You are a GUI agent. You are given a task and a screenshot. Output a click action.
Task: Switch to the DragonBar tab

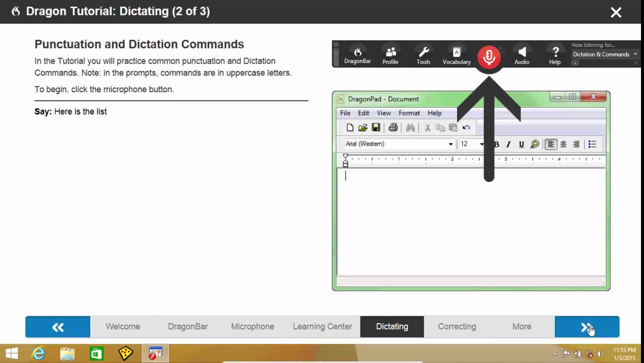pos(188,327)
